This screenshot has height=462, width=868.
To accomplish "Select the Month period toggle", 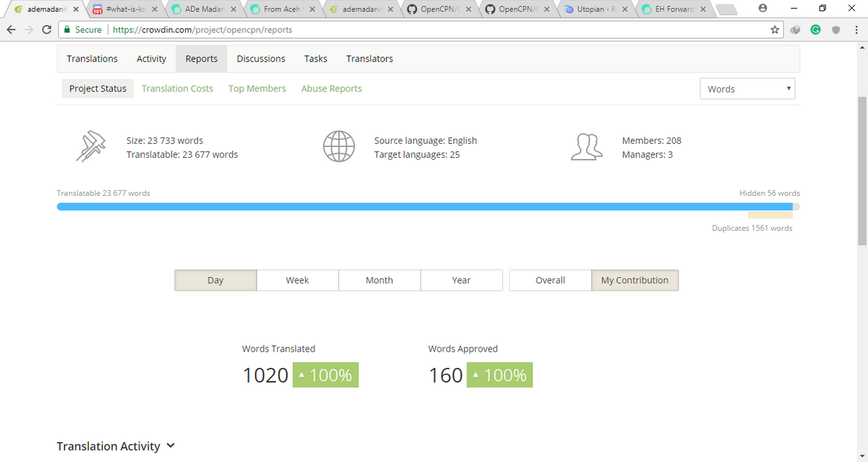I will (380, 280).
